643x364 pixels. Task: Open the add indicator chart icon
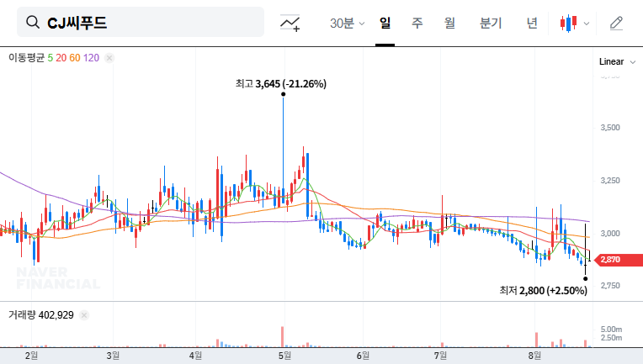click(x=290, y=23)
